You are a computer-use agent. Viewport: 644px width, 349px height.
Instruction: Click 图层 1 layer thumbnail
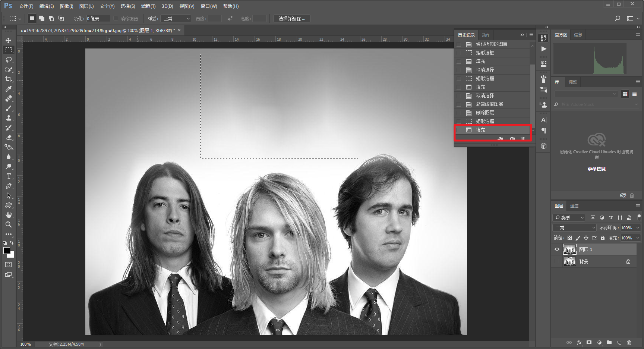(x=569, y=249)
